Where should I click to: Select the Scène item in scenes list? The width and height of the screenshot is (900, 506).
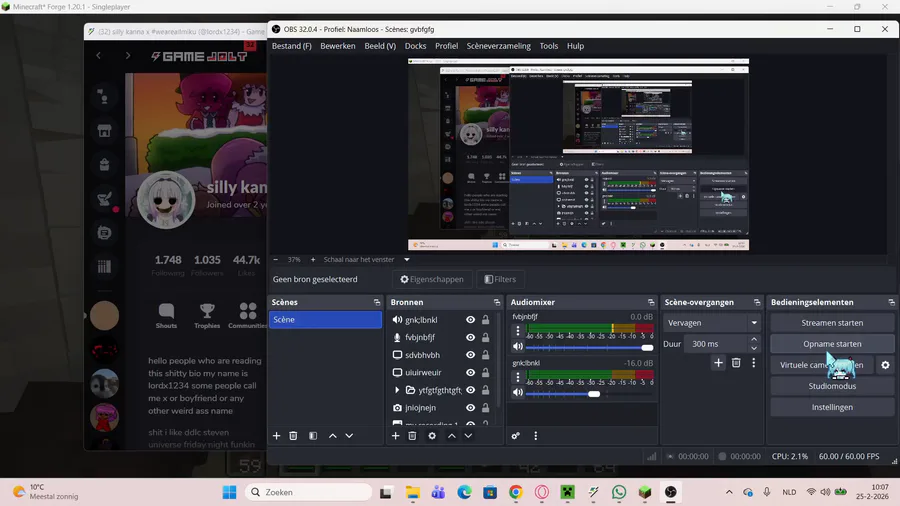click(325, 320)
